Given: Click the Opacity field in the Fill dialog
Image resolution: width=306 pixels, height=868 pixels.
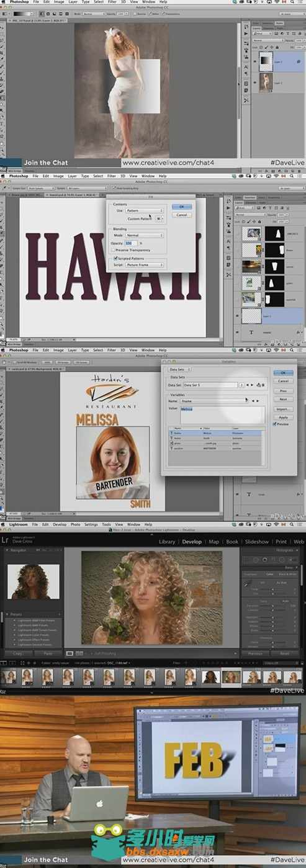Looking at the screenshot, I should 132,243.
